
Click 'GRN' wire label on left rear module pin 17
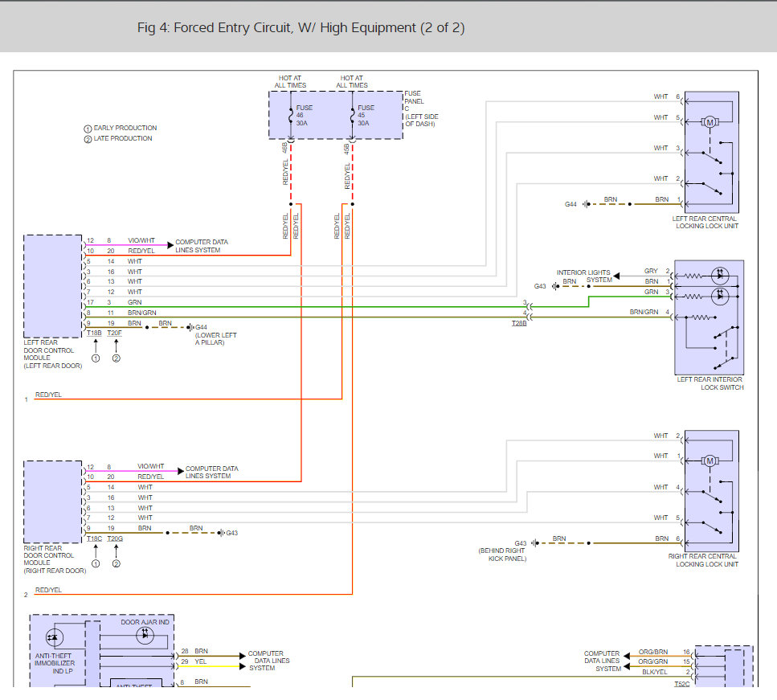click(134, 302)
